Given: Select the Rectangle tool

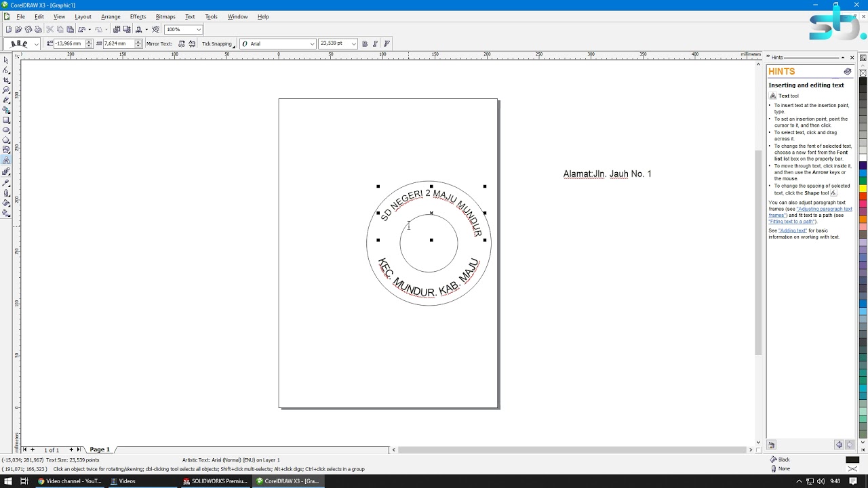Looking at the screenshot, I should (x=6, y=120).
